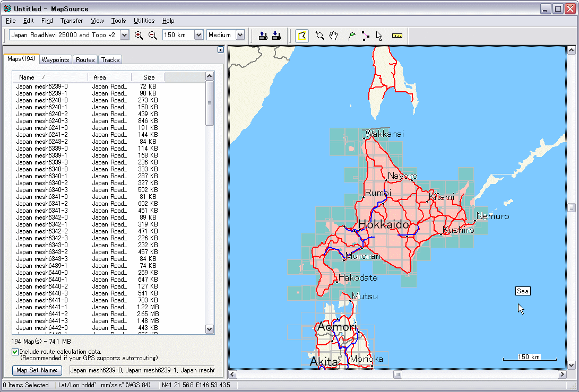Select the Hand pan tool
The width and height of the screenshot is (579, 392).
(333, 36)
